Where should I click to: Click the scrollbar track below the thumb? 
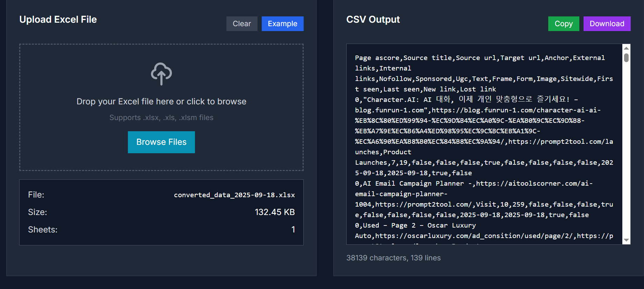(626, 157)
